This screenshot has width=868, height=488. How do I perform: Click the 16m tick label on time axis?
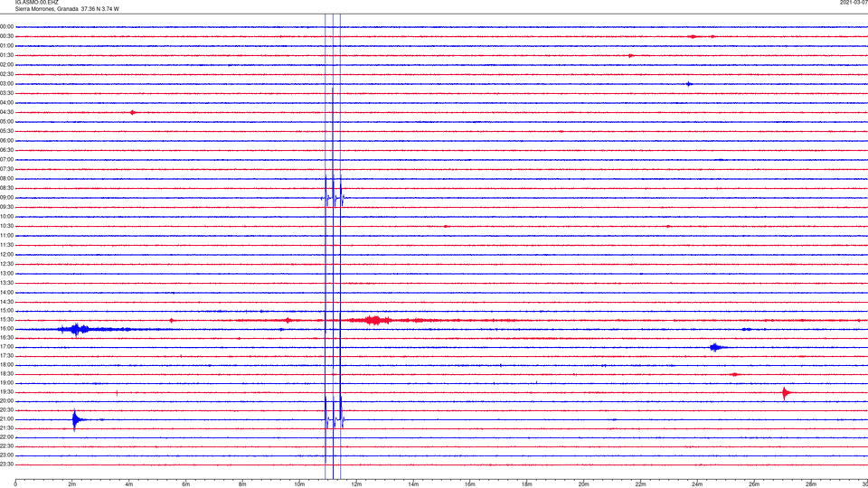[470, 484]
